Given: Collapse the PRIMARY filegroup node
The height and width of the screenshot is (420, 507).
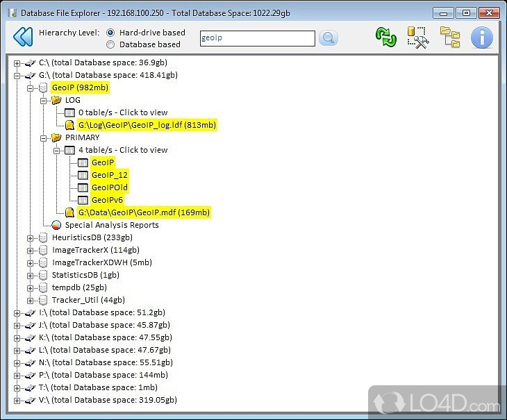Looking at the screenshot, I should 43,137.
